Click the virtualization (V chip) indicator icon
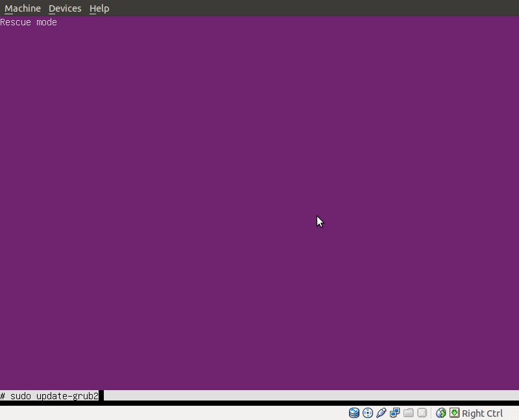 [x=422, y=413]
